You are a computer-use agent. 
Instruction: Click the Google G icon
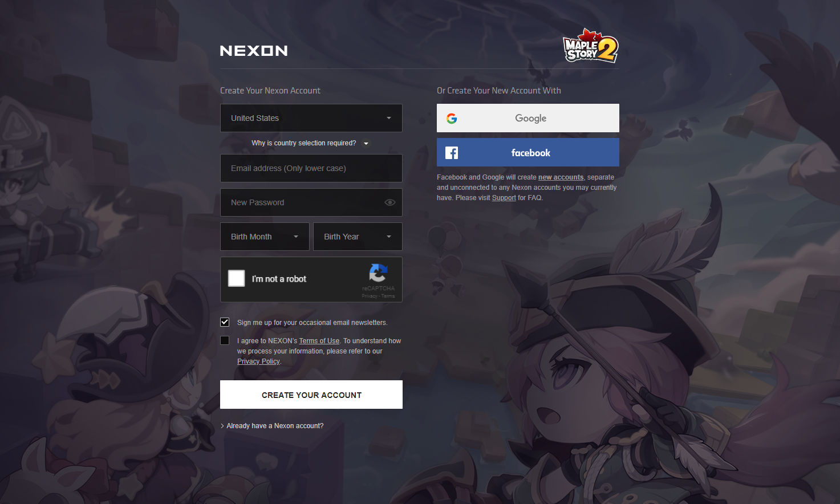pos(452,119)
